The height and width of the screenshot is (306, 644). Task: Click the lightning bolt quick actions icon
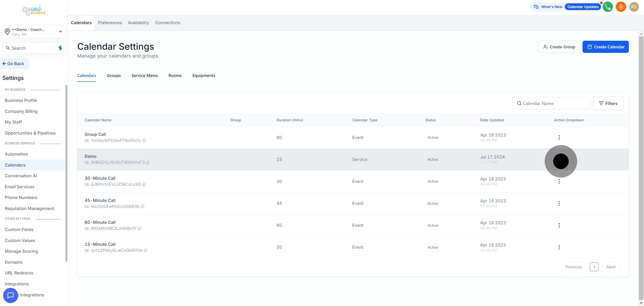[60, 48]
